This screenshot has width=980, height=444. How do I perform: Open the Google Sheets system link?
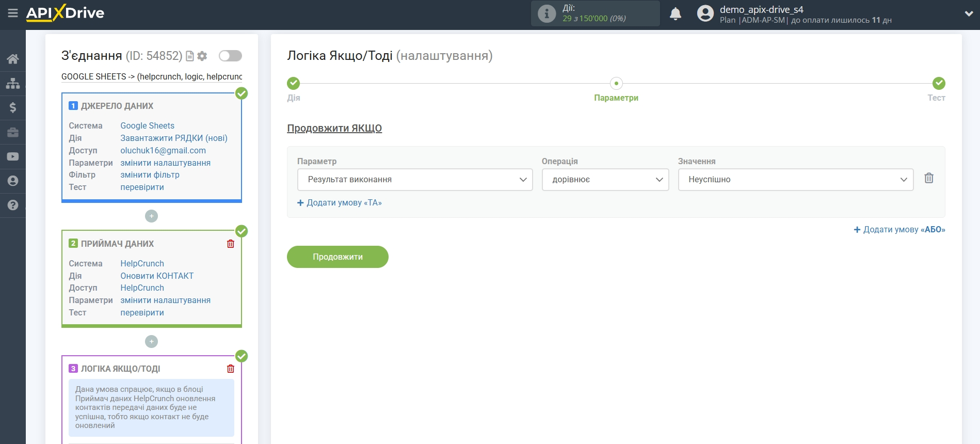tap(147, 125)
